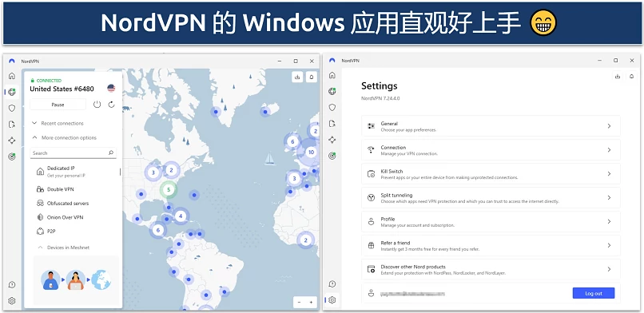Click notification bell above the map
The height and width of the screenshot is (313, 644).
pos(312,77)
